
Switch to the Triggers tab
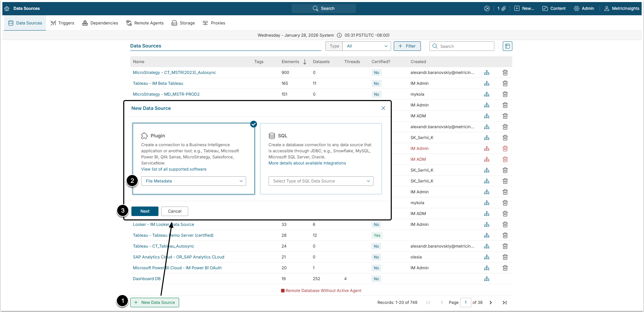tap(62, 23)
